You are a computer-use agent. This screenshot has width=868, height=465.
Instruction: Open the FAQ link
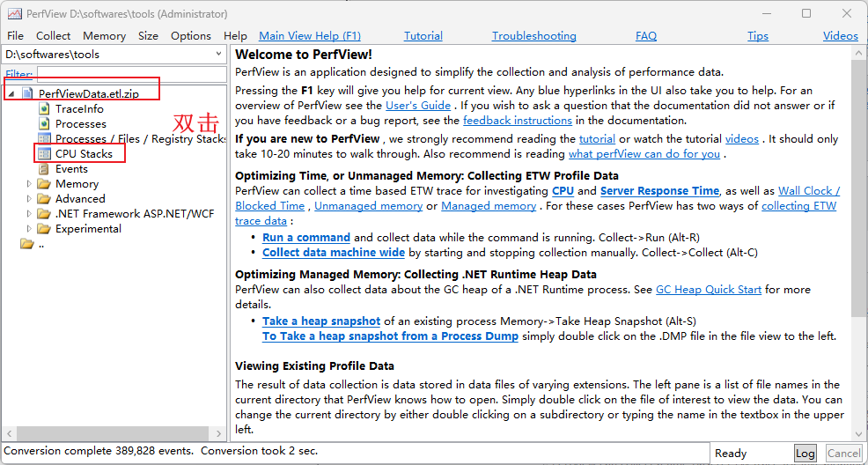(x=646, y=36)
